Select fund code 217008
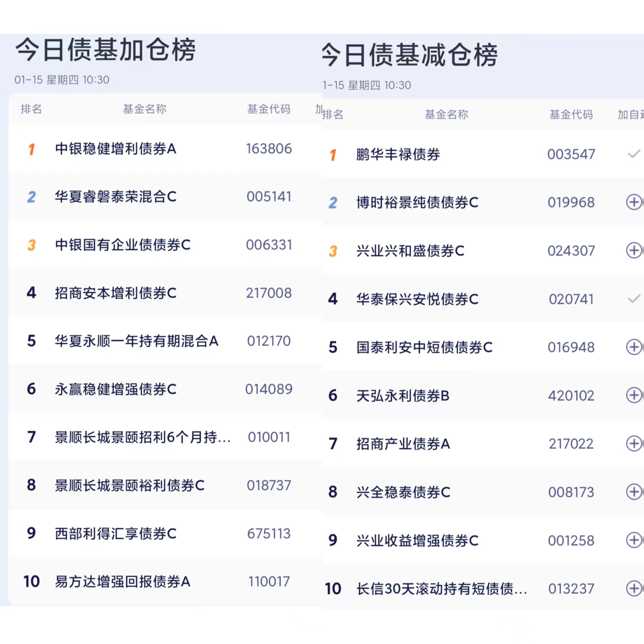The height and width of the screenshot is (644, 644). (269, 293)
